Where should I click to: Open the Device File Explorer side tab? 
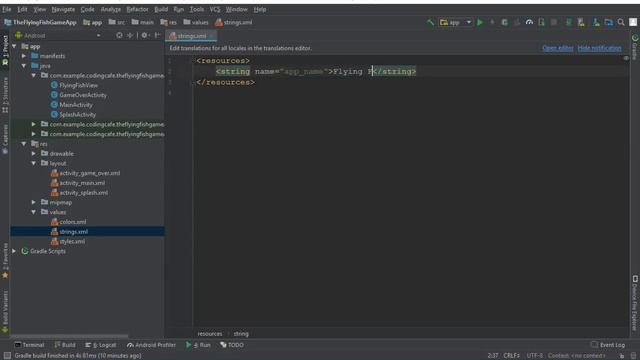tap(635, 303)
